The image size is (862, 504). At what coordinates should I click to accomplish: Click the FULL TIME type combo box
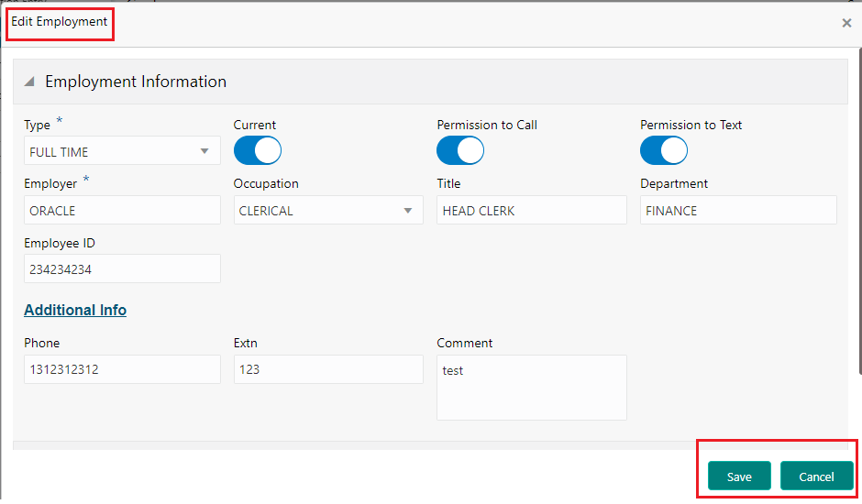click(x=110, y=151)
